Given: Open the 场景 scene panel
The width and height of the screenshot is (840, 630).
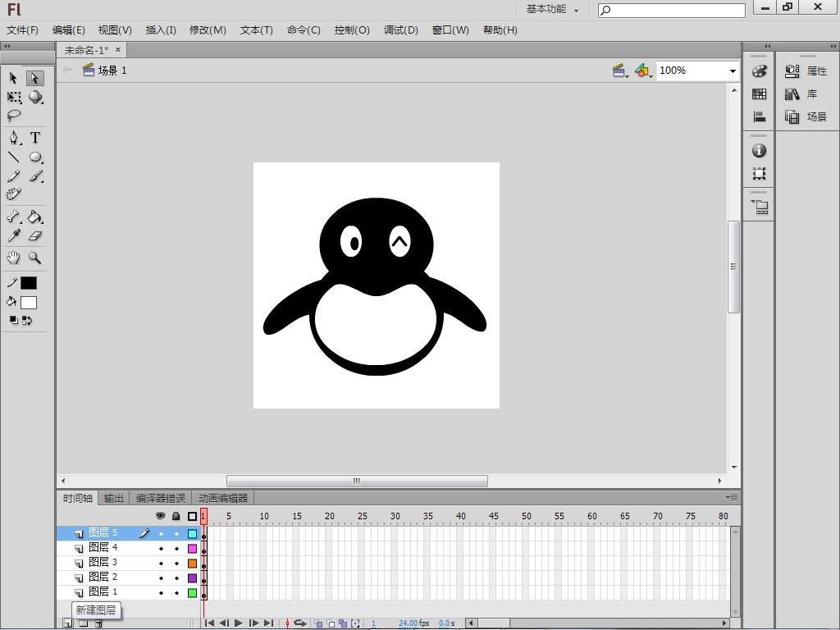Looking at the screenshot, I should coord(806,116).
